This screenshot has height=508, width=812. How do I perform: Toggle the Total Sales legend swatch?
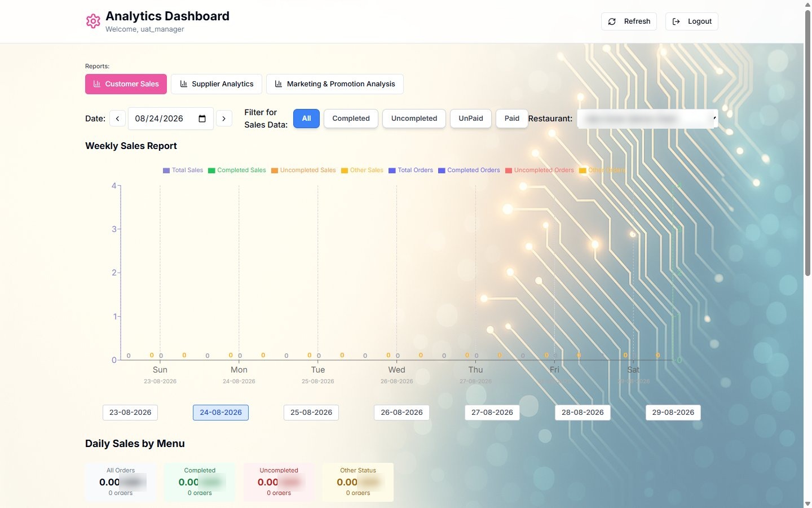166,170
